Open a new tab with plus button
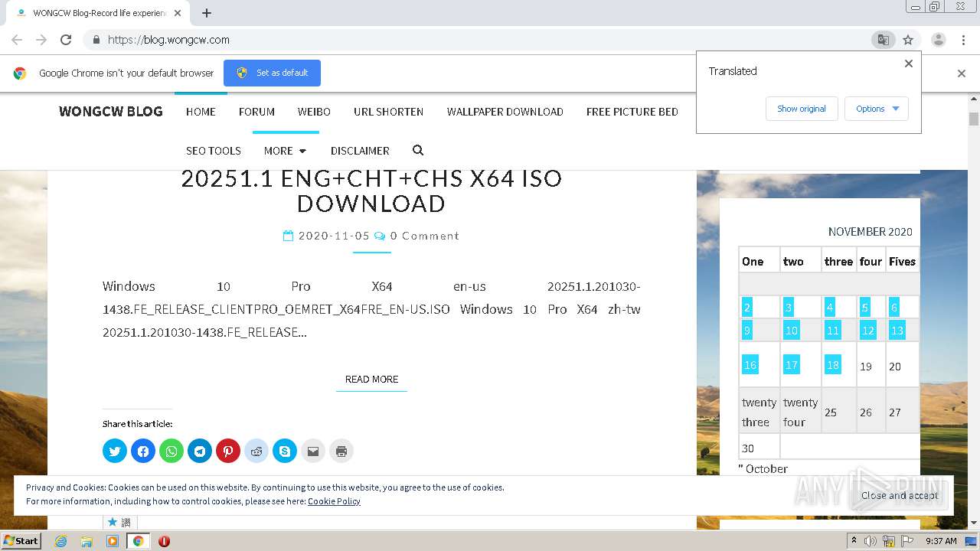This screenshot has width=980, height=551. tap(207, 13)
